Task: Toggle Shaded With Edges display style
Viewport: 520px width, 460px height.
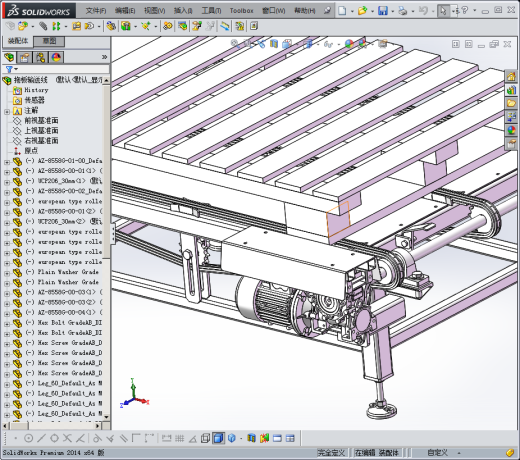Action: (218, 438)
